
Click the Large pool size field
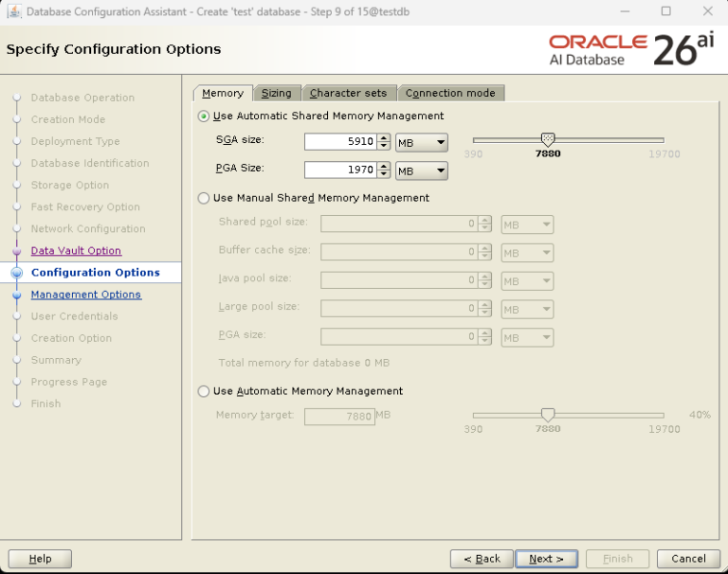click(399, 309)
